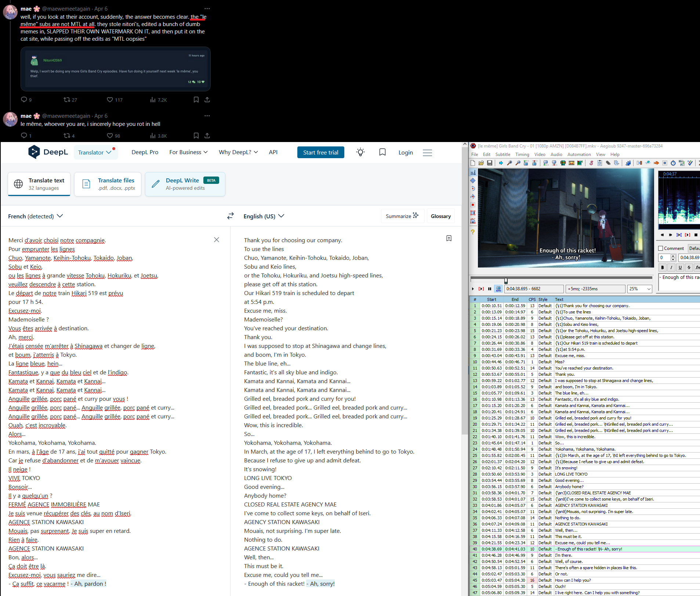Open the Spell Checker toolbar icon
Screen dimensions: 700x596
[x=690, y=163]
